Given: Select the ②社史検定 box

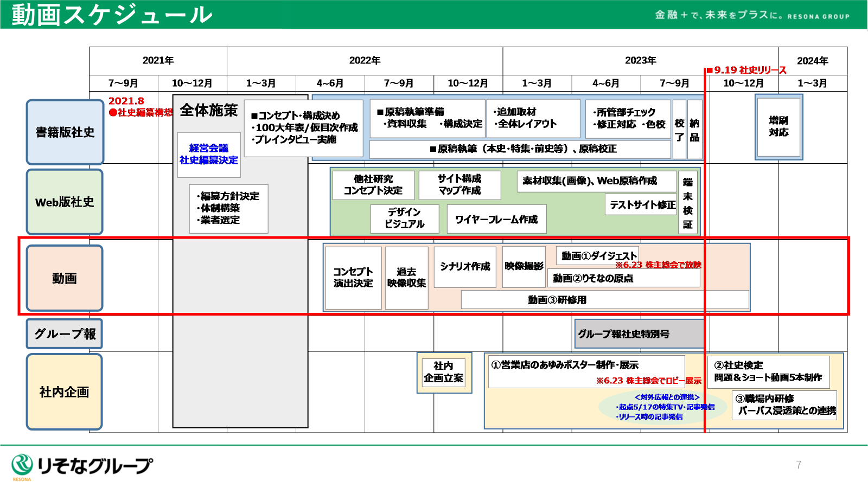Looking at the screenshot, I should click(768, 372).
